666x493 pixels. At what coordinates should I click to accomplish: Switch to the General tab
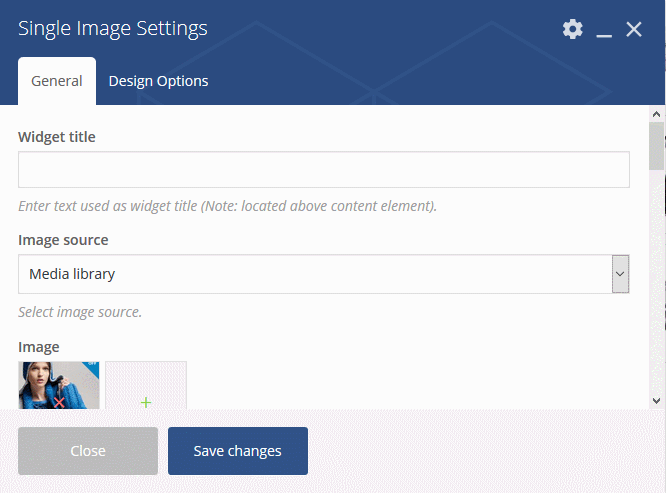(x=57, y=81)
